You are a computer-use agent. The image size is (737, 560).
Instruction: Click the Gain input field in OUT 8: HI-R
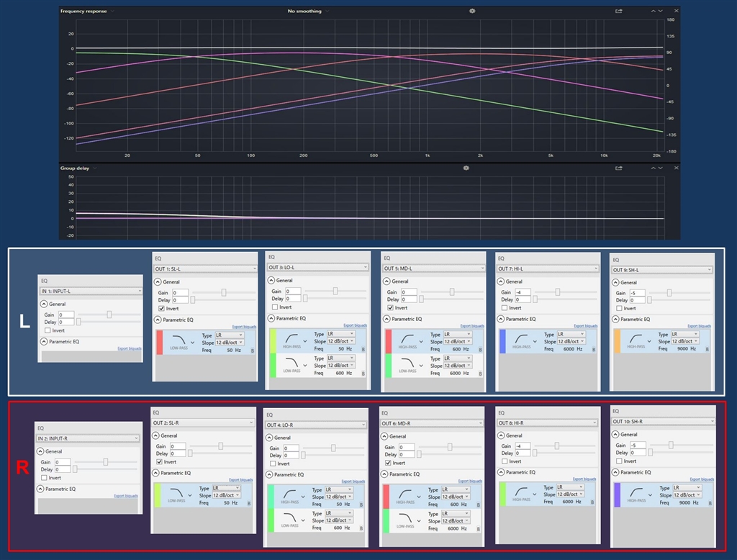tap(523, 446)
